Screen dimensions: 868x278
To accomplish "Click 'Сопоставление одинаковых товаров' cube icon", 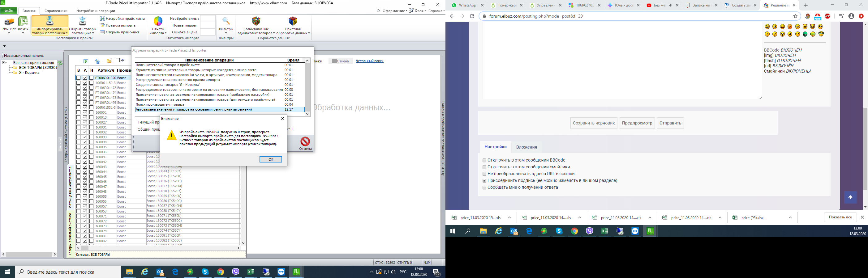I will point(256,21).
